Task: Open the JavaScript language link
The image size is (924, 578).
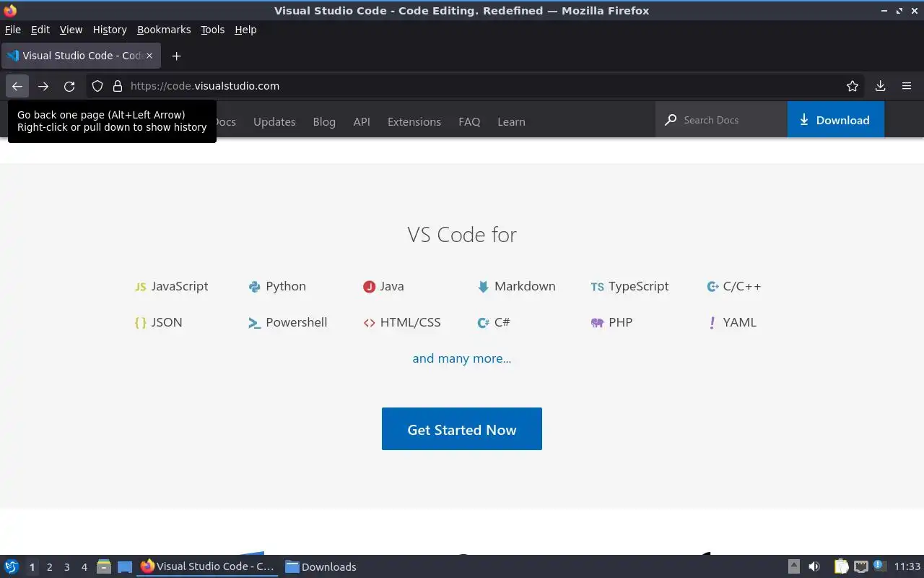Action: pos(180,286)
